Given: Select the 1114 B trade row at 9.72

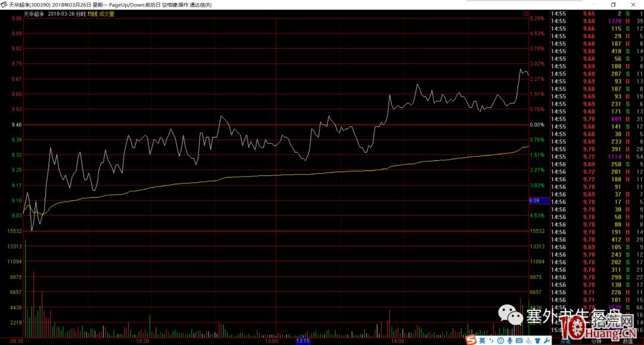Looking at the screenshot, I should click(x=597, y=157).
